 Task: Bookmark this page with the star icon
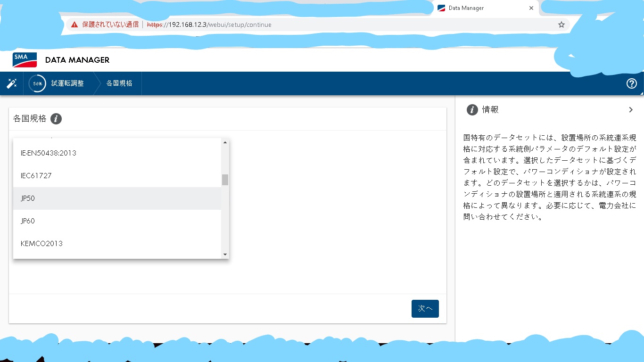(561, 25)
